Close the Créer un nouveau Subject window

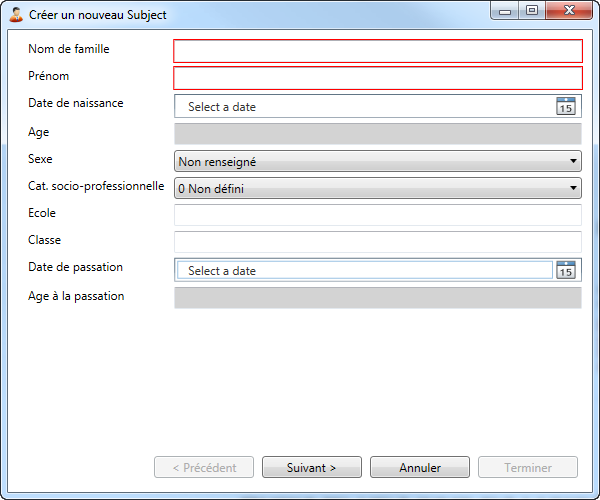[566, 12]
